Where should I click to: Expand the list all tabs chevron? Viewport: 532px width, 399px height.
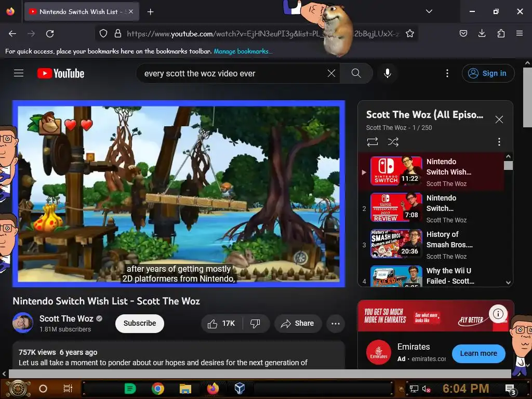point(429,11)
